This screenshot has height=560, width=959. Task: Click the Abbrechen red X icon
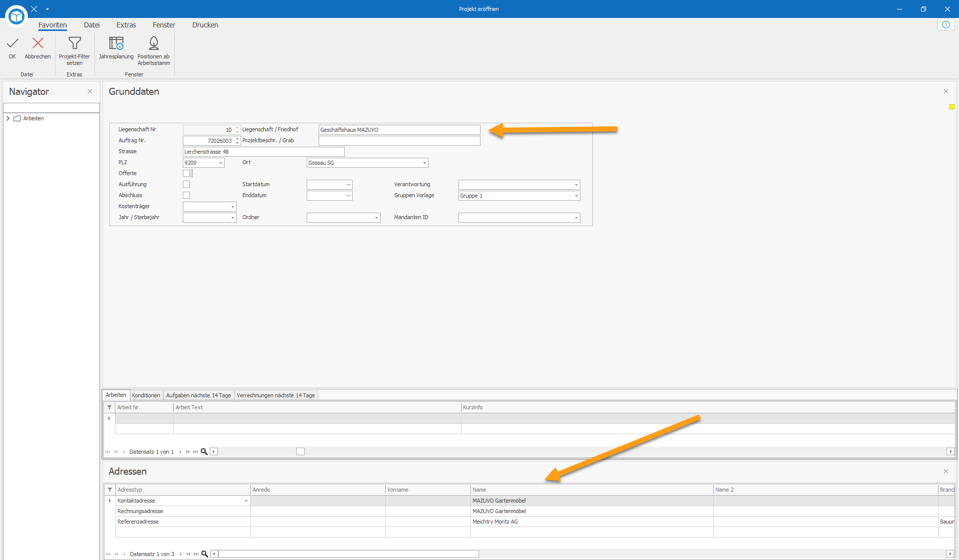pos(37,43)
